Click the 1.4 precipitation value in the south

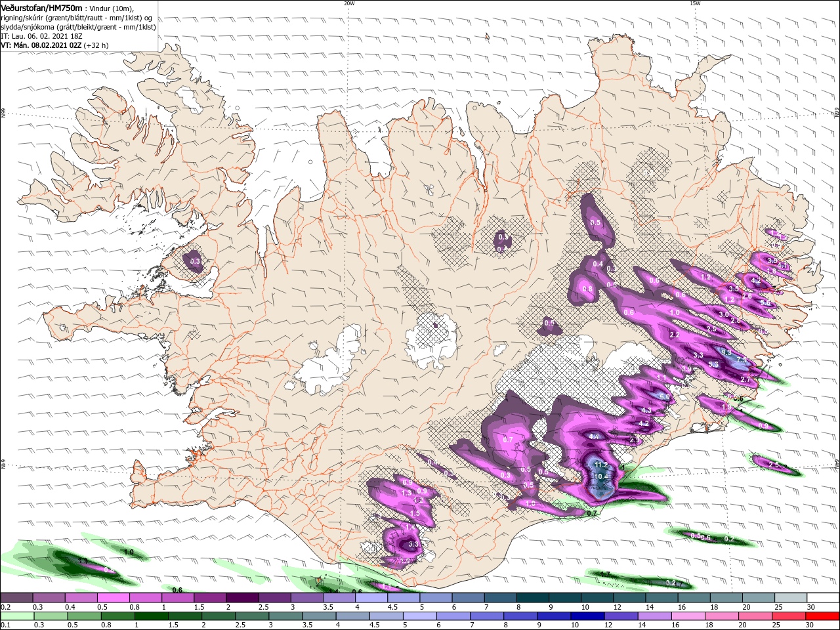coord(411,528)
